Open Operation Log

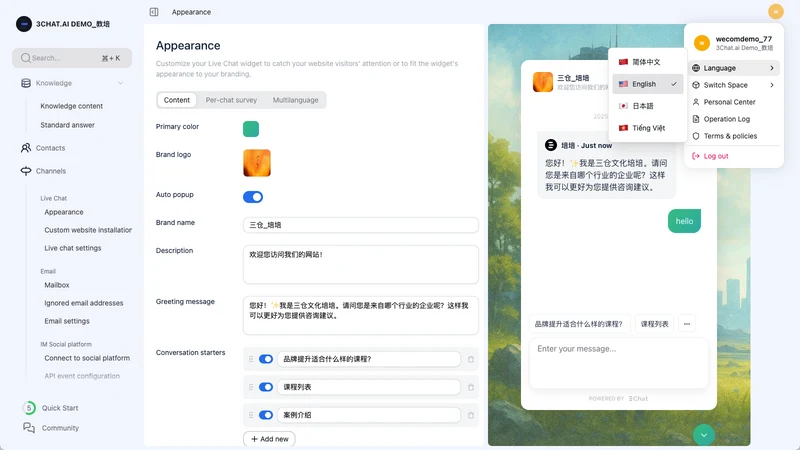click(734, 119)
